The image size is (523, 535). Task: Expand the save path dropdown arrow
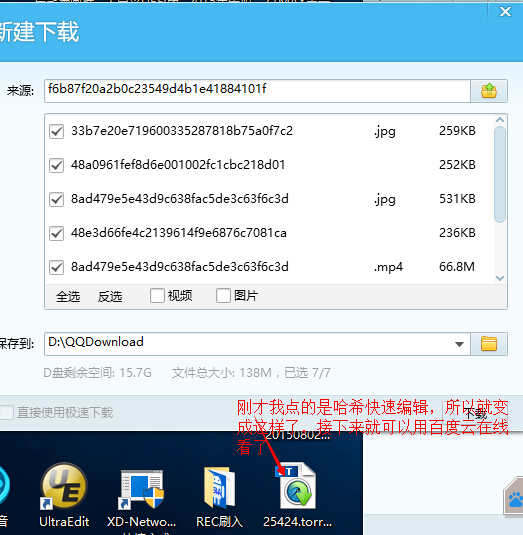point(460,344)
